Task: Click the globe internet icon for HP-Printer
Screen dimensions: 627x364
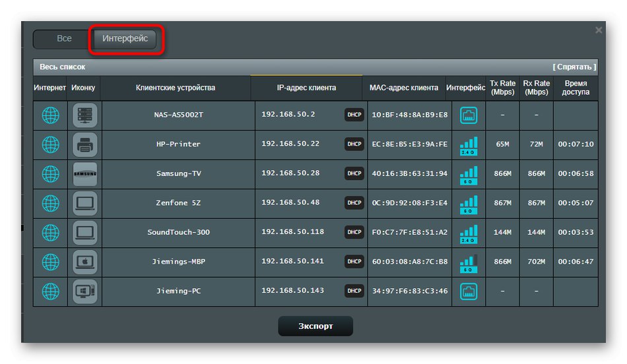Action: click(50, 144)
